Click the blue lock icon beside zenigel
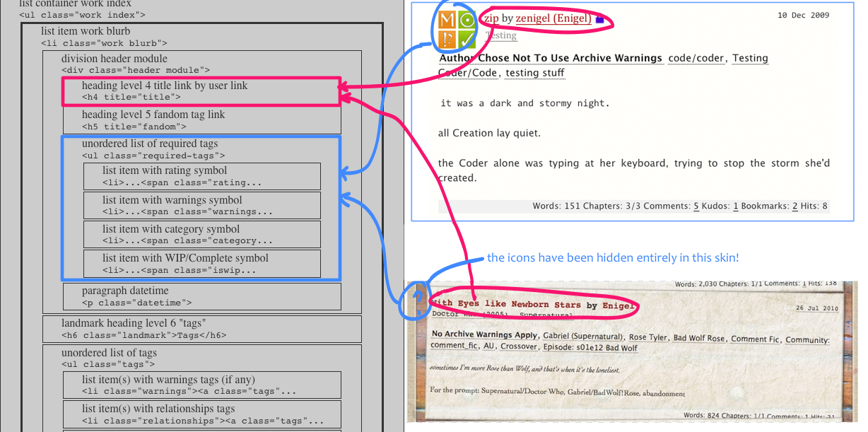 [x=599, y=19]
